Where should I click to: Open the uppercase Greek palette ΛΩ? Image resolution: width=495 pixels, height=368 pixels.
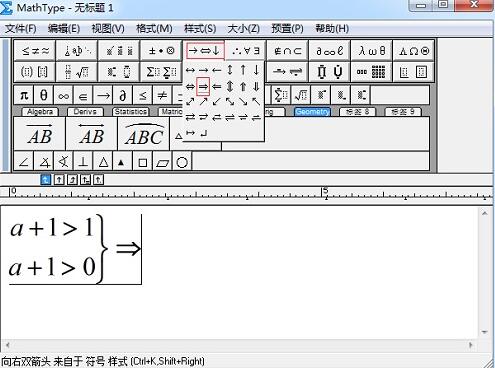click(x=414, y=51)
